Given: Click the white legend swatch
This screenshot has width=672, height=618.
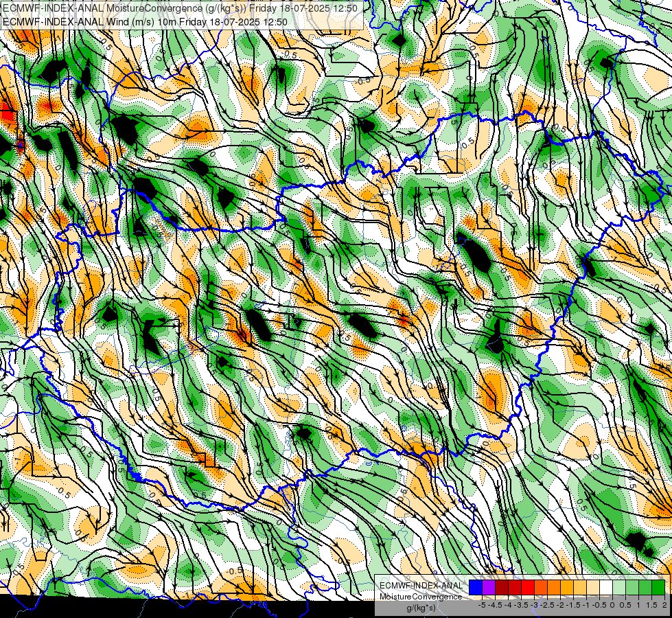Looking at the screenshot, I should (x=606, y=588).
